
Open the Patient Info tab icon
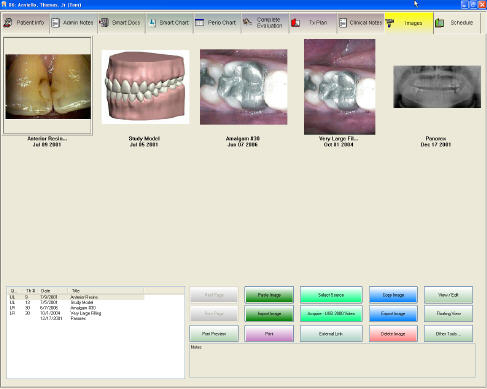pyautogui.click(x=8, y=23)
